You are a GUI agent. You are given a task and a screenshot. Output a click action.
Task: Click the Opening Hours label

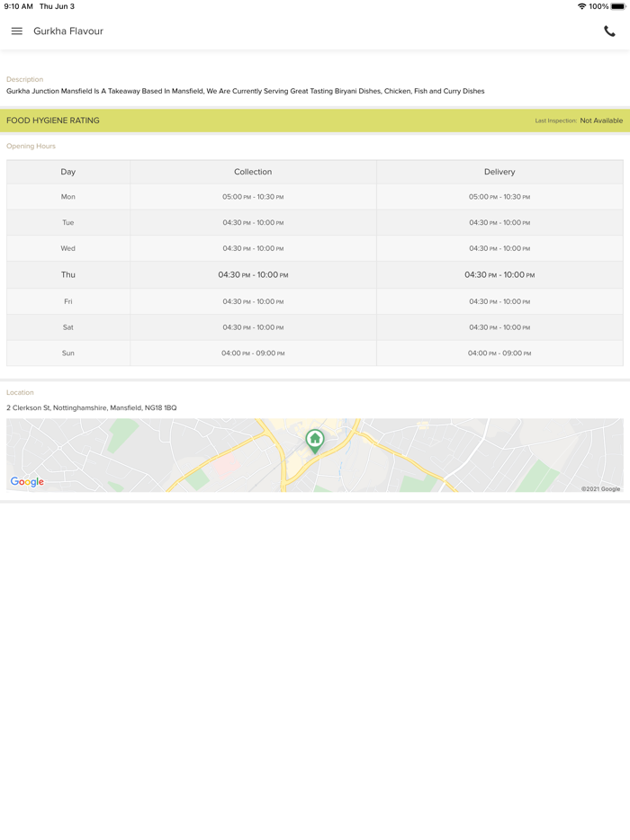31,146
